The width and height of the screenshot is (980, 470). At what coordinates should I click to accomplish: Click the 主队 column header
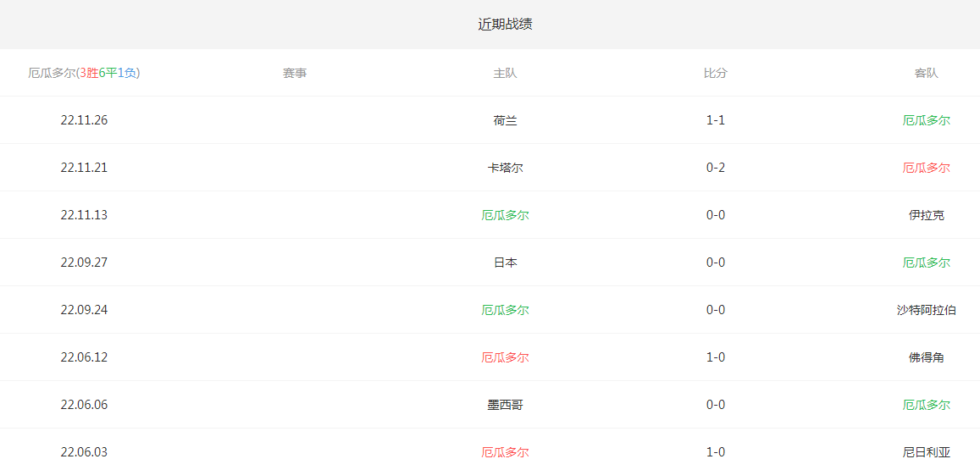coord(505,73)
